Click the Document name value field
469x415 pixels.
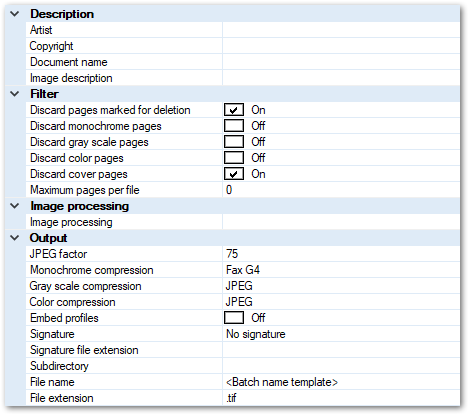[341, 62]
